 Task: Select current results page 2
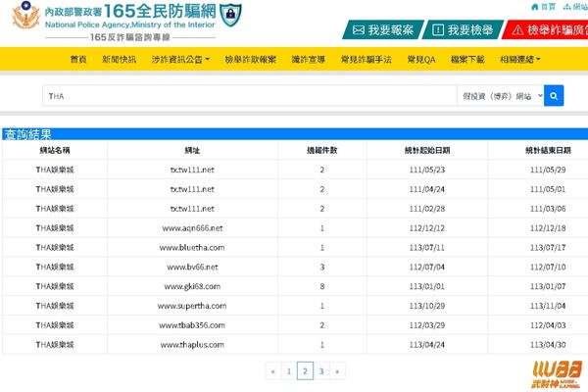click(305, 371)
